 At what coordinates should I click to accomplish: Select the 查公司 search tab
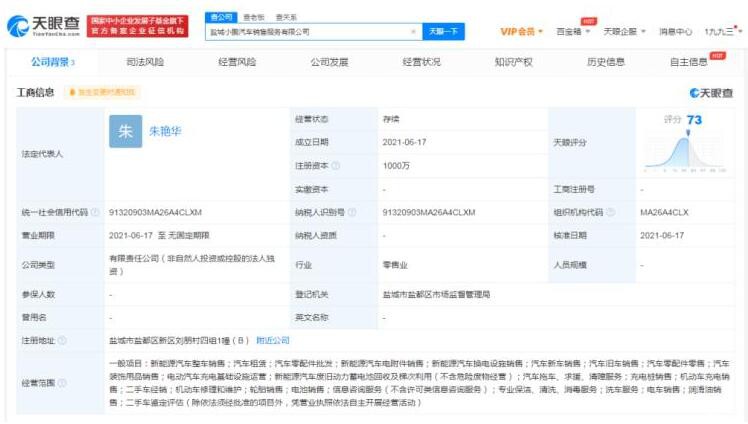click(221, 17)
